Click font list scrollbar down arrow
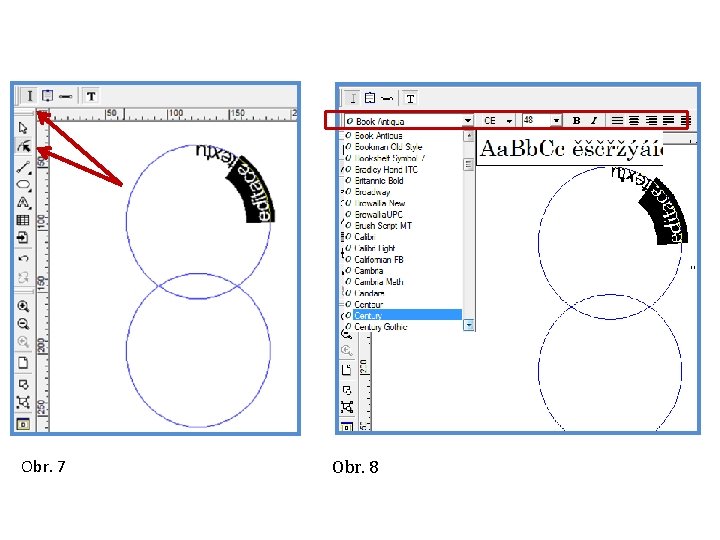Screen dimensions: 720x540 pyautogui.click(x=469, y=325)
